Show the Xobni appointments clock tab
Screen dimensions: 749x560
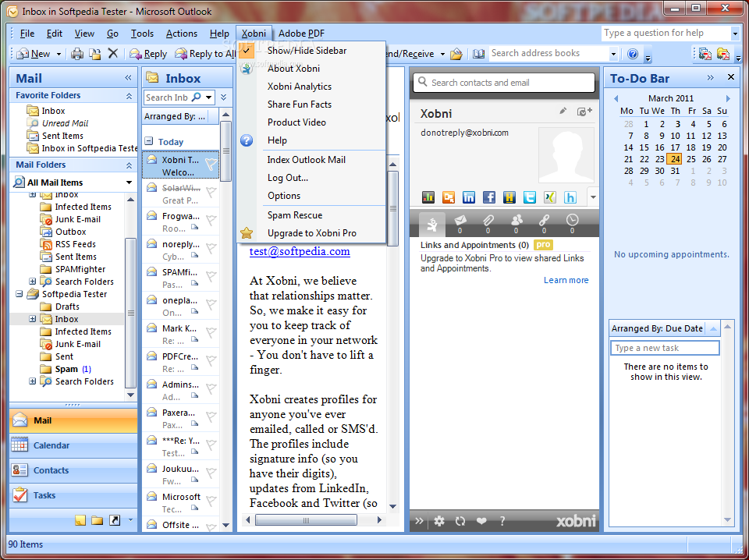(572, 223)
